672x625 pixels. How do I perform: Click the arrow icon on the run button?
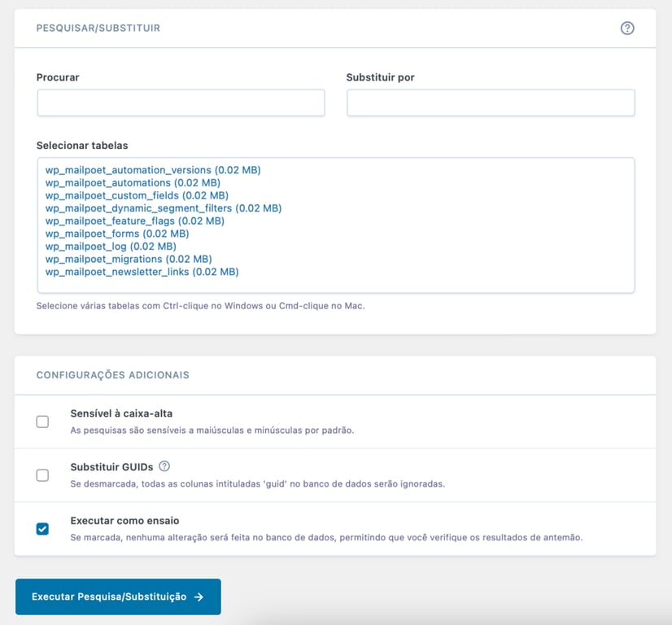tap(199, 597)
